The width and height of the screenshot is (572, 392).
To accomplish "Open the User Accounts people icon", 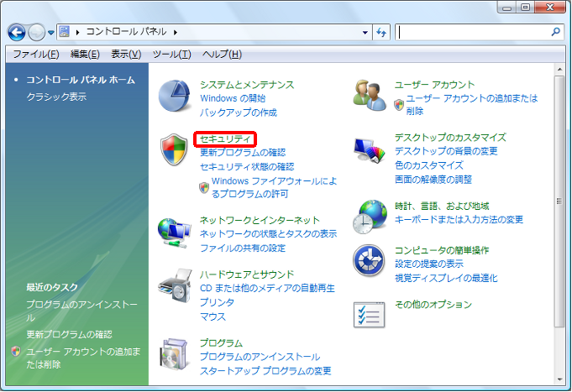I will 370,97.
